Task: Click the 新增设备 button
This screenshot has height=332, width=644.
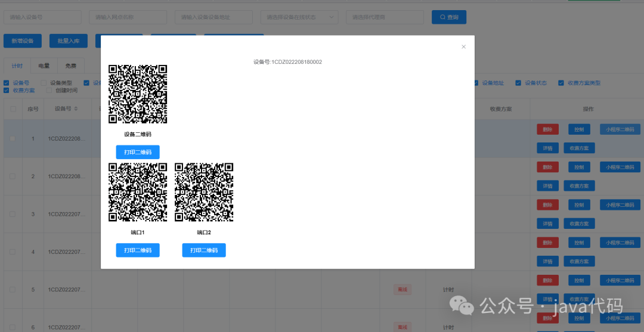Action: coord(23,41)
